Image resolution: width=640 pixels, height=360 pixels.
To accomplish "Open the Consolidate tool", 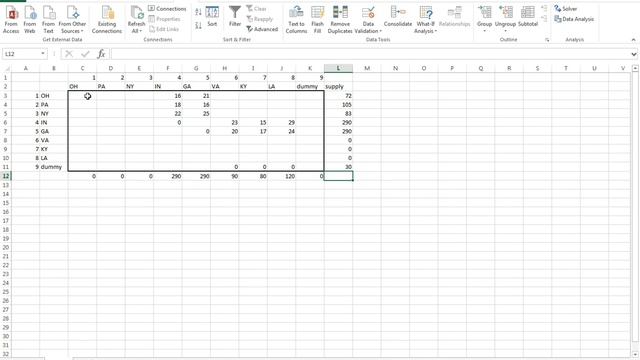I will pos(398,16).
